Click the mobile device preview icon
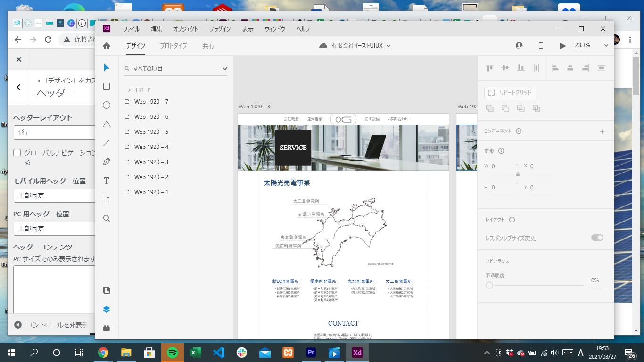Screen dimensions: 644x362 tap(541, 46)
